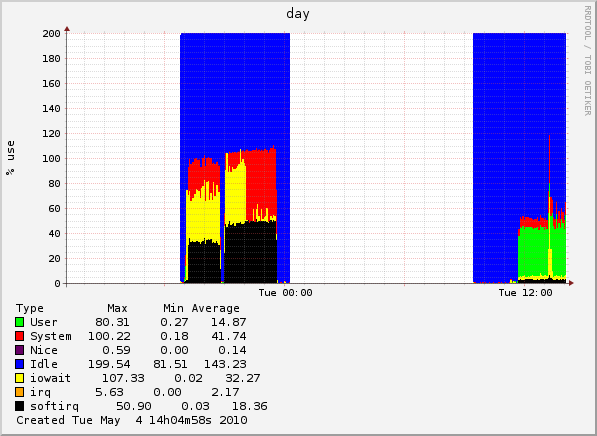
Task: Click the blue Idle legend swatch
Action: coord(20,364)
